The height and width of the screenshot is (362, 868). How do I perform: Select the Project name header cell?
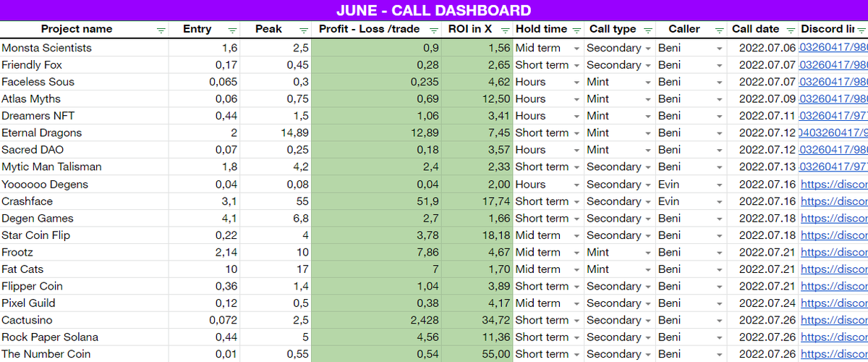(84, 30)
